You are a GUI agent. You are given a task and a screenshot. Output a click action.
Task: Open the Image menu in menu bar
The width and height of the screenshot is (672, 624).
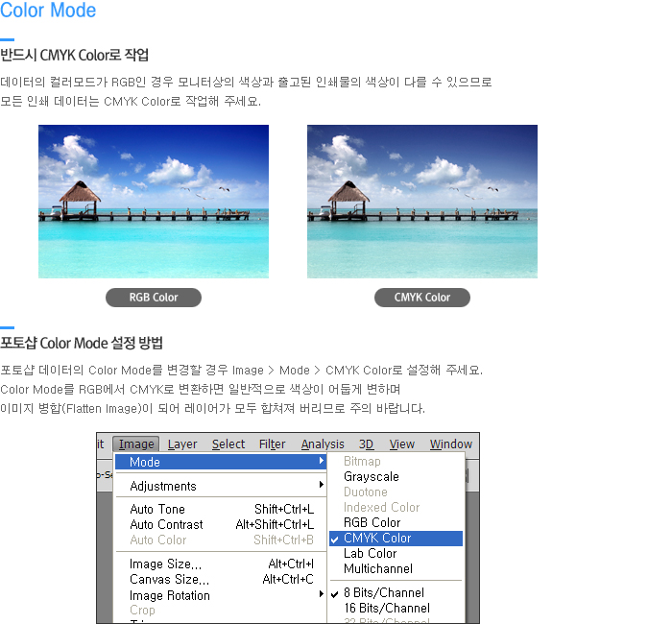point(135,444)
